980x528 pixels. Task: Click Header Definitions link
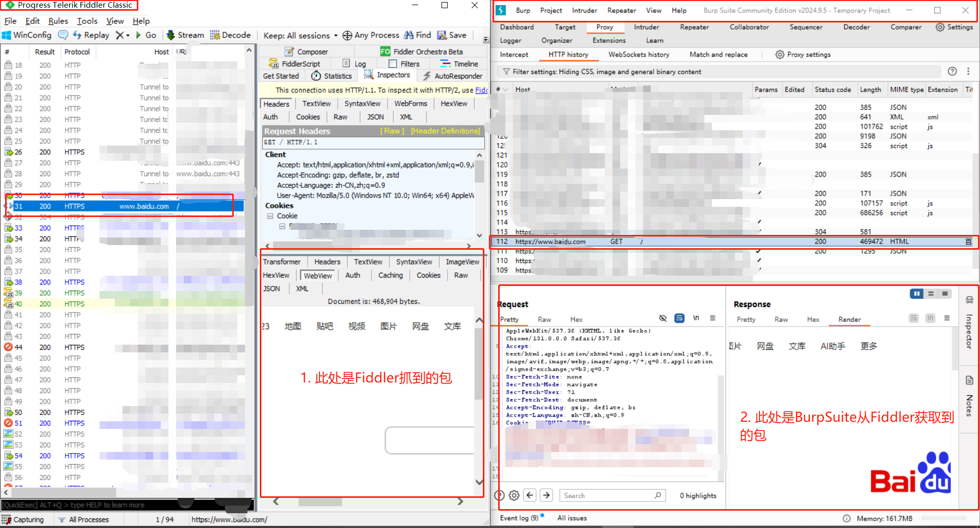446,131
